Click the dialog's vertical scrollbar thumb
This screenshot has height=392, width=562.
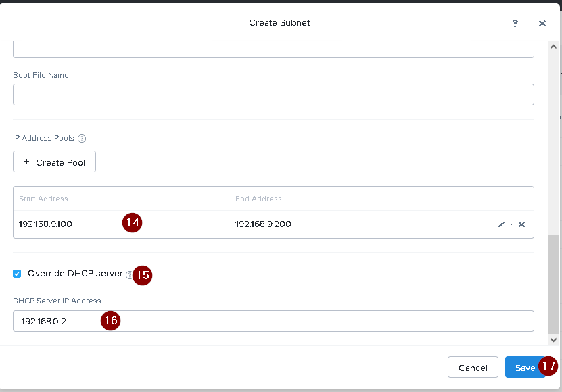[x=554, y=284]
